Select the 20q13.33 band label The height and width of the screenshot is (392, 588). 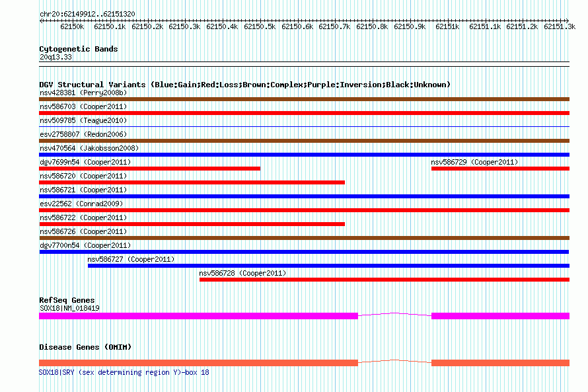(56, 58)
